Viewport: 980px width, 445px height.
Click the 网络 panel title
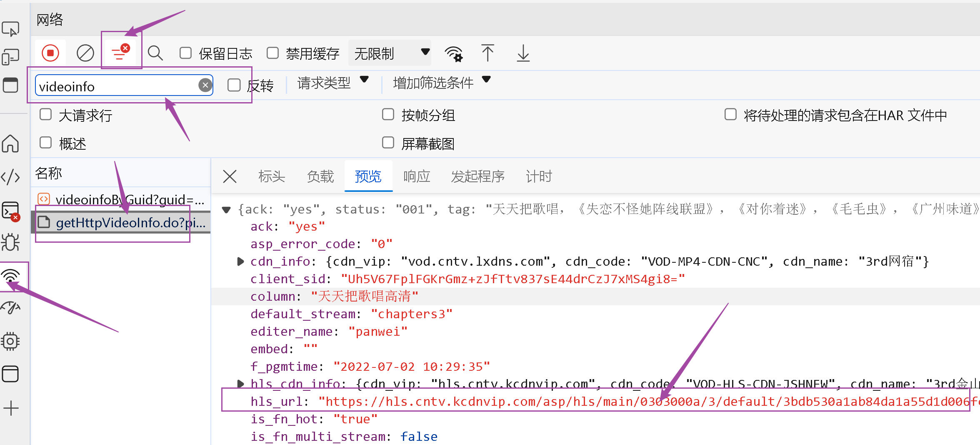pyautogui.click(x=50, y=20)
